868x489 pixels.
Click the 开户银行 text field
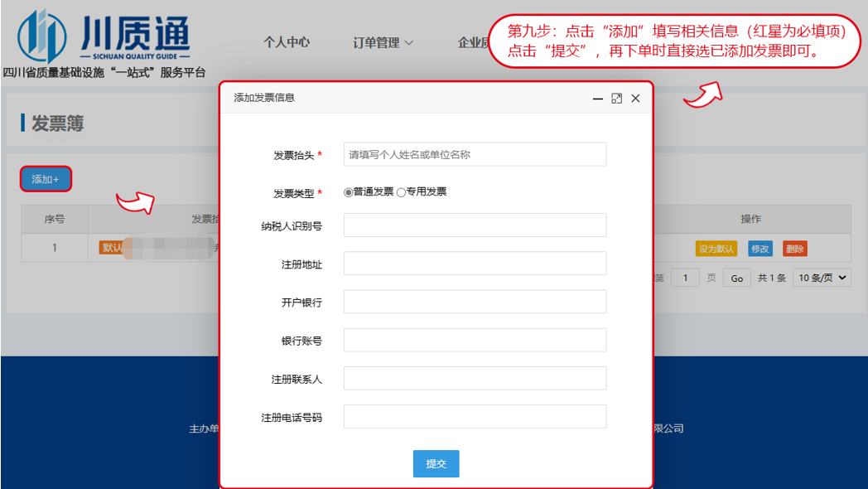475,302
